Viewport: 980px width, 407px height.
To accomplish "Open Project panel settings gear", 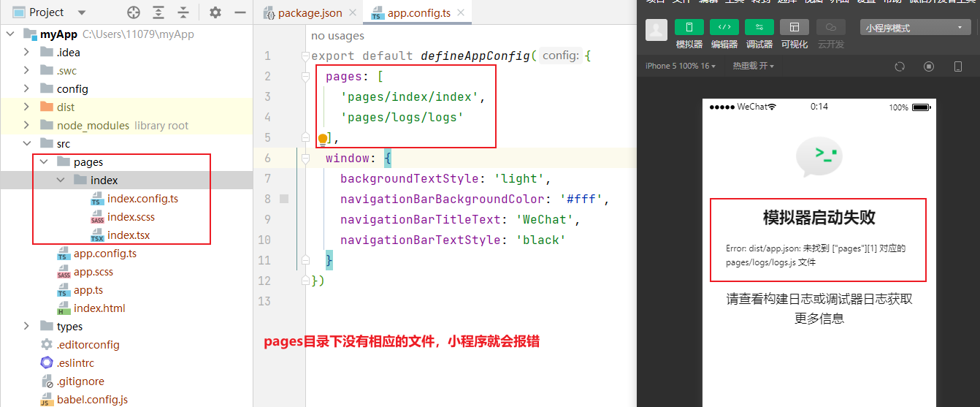I will pos(215,12).
